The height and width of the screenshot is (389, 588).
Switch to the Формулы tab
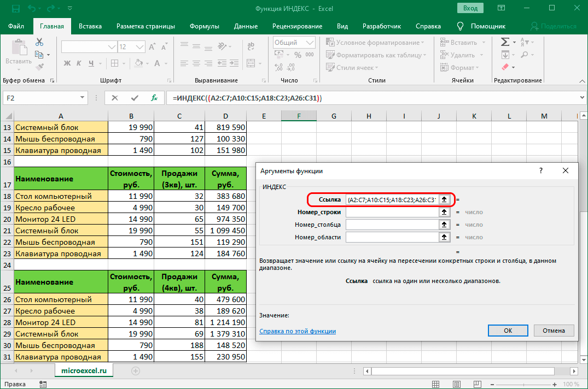click(205, 26)
